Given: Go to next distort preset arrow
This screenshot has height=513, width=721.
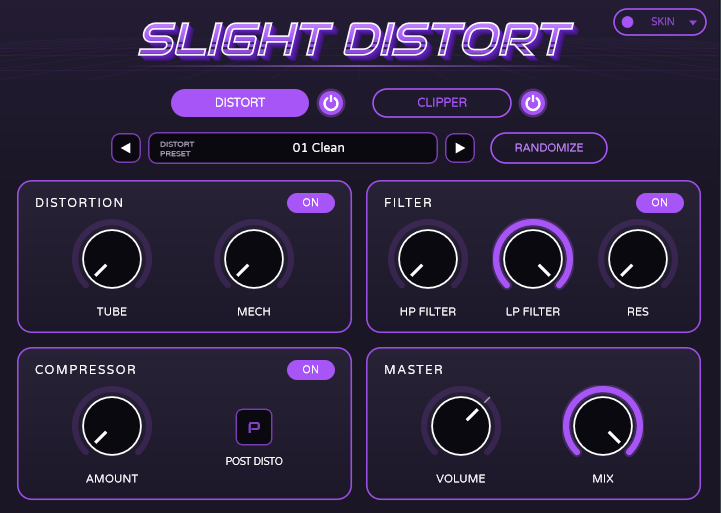Looking at the screenshot, I should point(460,148).
